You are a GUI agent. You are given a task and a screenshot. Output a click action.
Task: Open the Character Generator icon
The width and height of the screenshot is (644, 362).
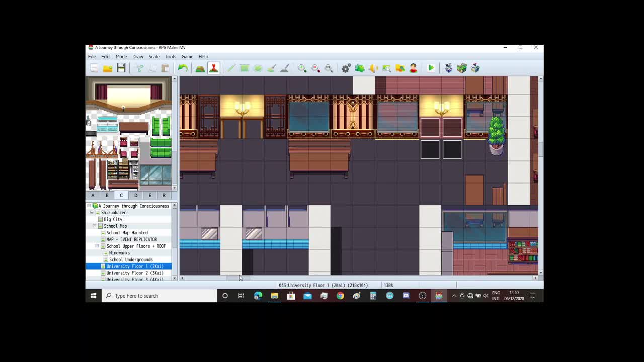[413, 68]
